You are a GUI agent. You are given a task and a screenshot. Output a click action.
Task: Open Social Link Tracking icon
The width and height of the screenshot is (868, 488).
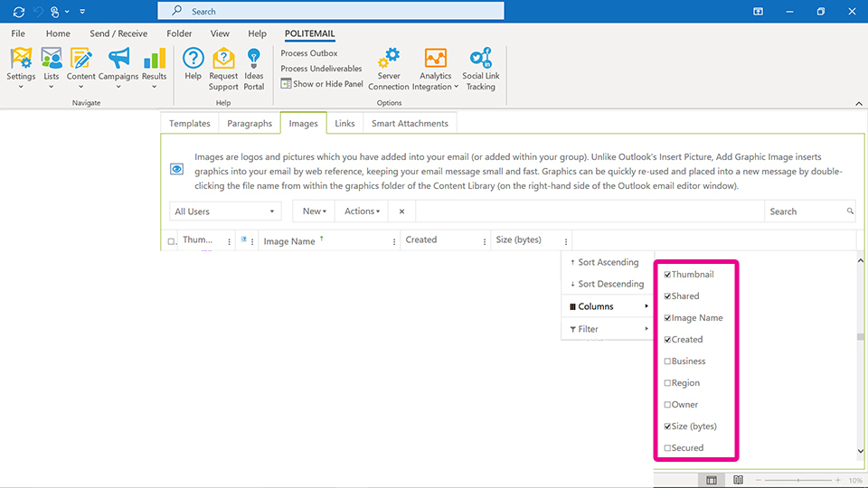[x=480, y=60]
